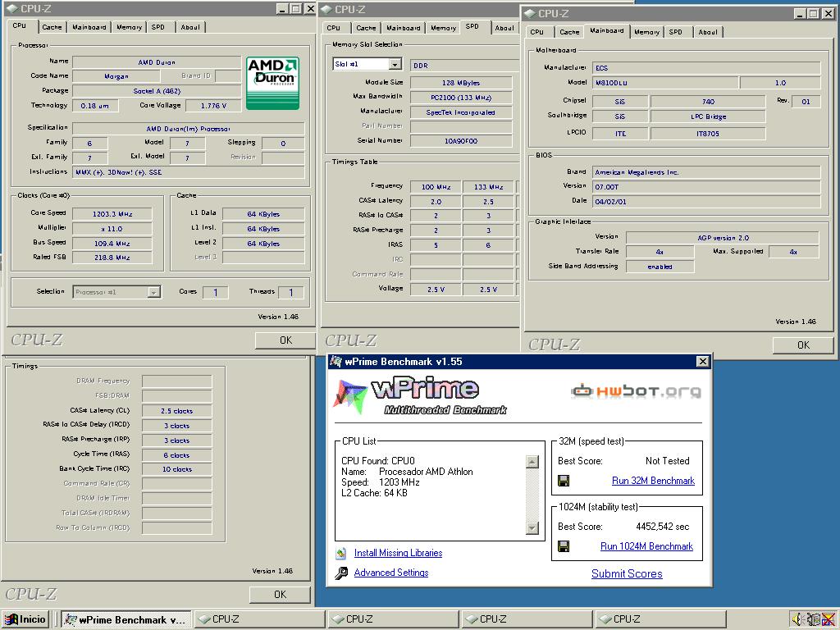Click the Code Name Morgan field
This screenshot has width=840, height=630.
(116, 76)
